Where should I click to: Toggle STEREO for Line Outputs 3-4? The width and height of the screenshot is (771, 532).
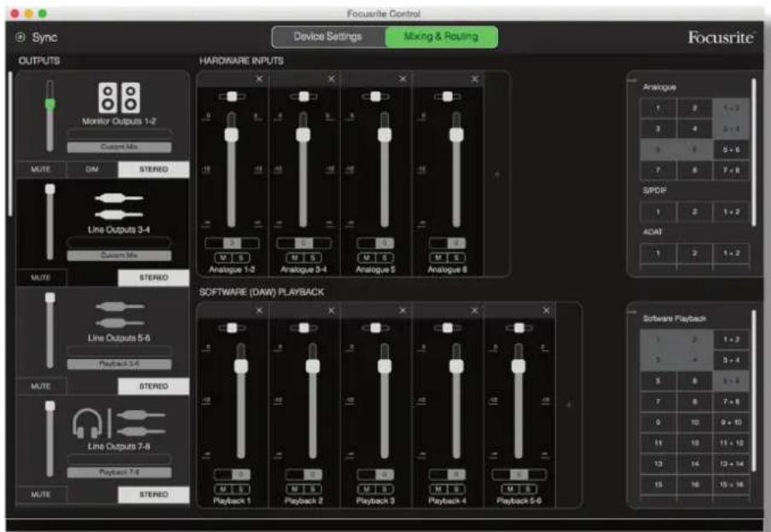point(154,278)
